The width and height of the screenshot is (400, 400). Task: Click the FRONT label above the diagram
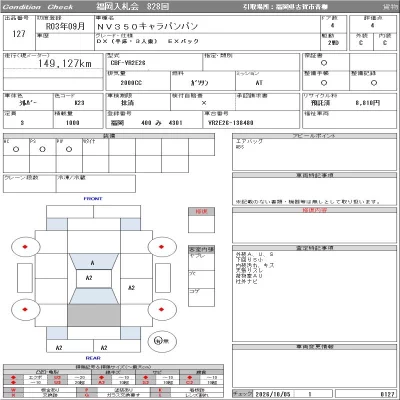[x=93, y=199]
